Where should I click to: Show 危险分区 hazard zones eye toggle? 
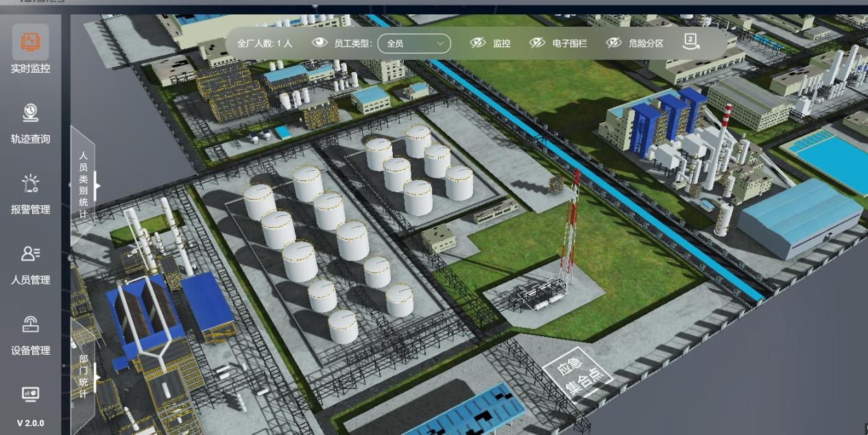614,43
